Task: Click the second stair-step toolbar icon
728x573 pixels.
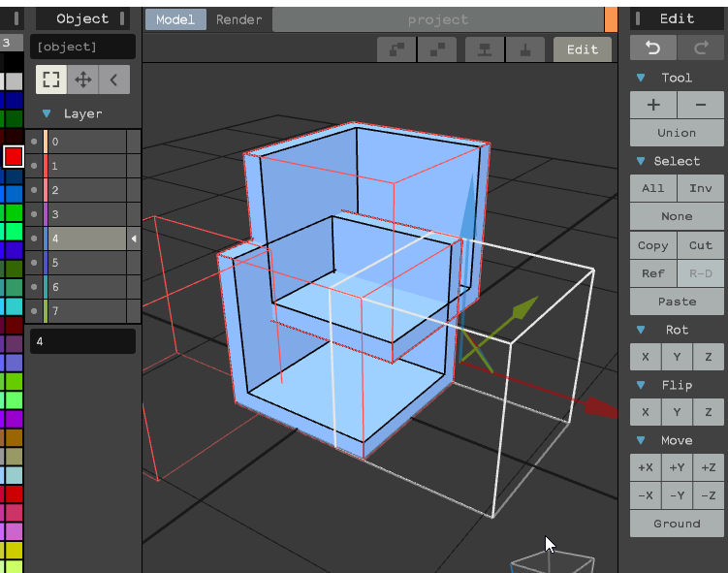Action: (x=437, y=49)
